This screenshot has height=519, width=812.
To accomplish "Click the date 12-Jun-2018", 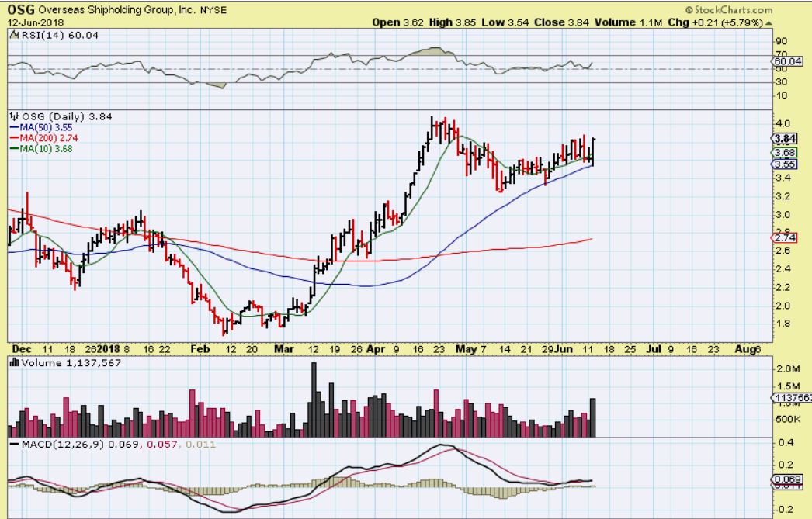I will pos(36,22).
